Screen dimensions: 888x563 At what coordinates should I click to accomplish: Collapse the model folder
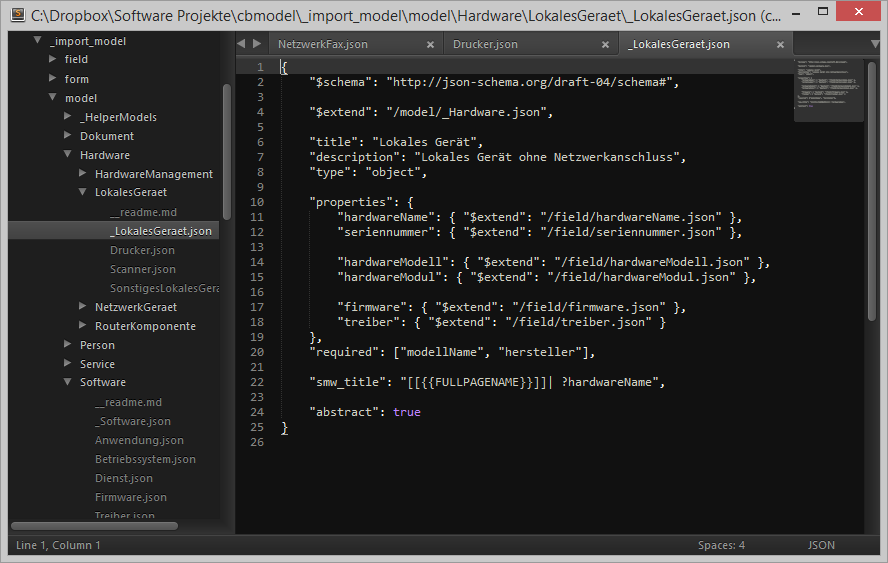click(53, 97)
